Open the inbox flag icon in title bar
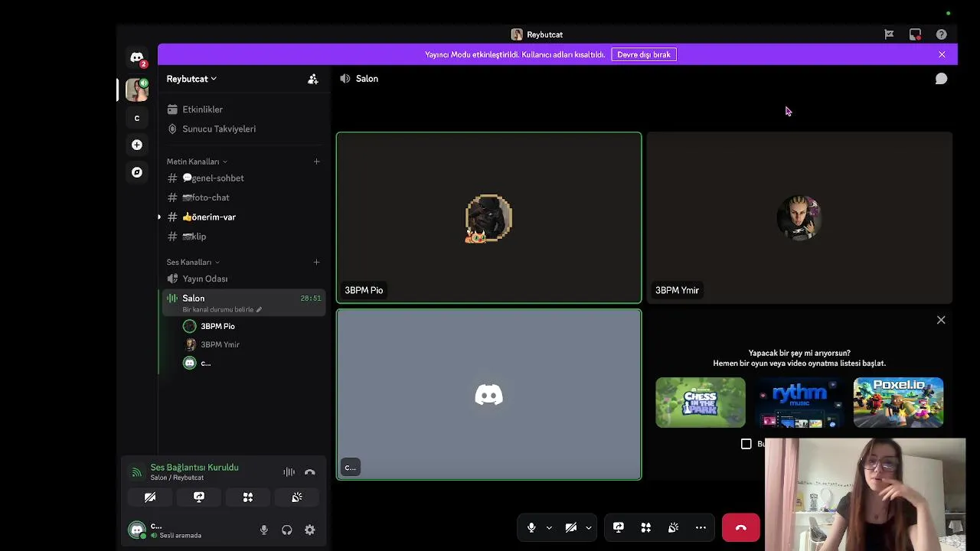 [x=889, y=34]
